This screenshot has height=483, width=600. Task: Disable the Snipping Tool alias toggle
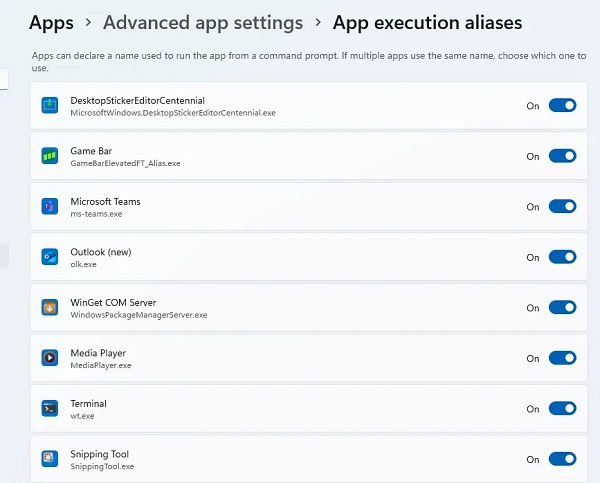point(562,459)
